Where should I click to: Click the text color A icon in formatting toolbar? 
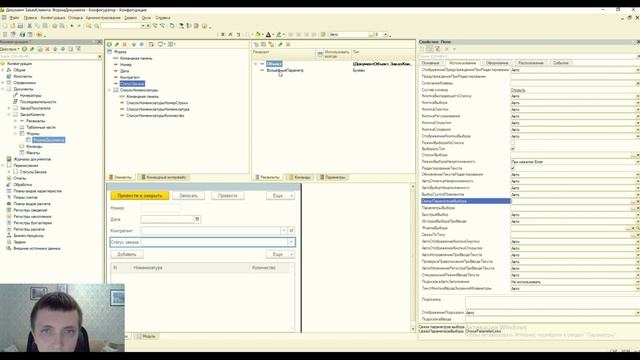click(269, 35)
